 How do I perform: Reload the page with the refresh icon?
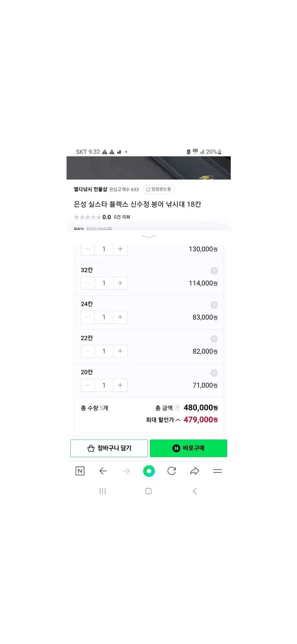172,471
